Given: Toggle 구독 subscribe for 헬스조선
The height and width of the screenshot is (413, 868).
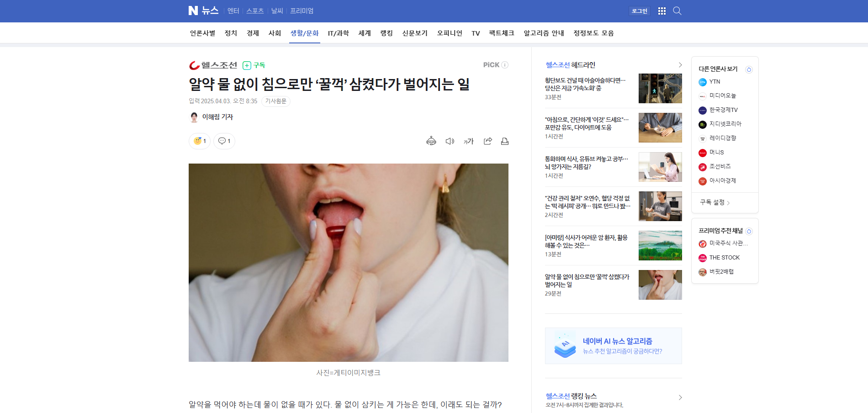Looking at the screenshot, I should (x=254, y=65).
